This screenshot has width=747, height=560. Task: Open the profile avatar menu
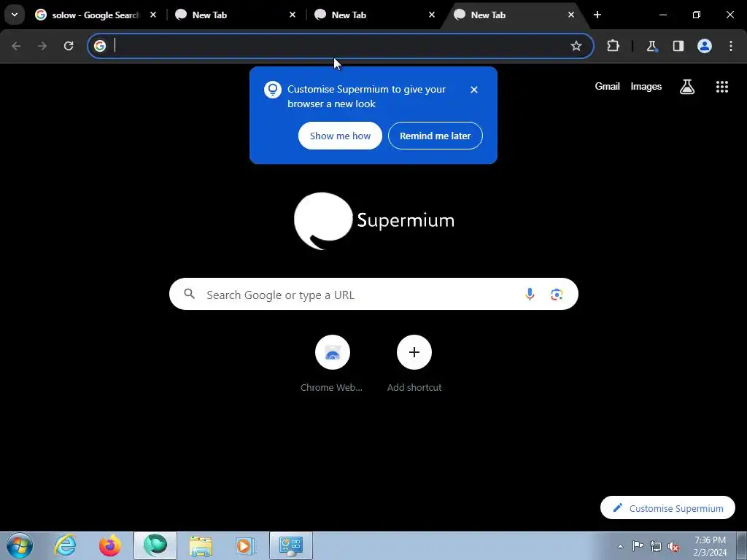click(705, 46)
